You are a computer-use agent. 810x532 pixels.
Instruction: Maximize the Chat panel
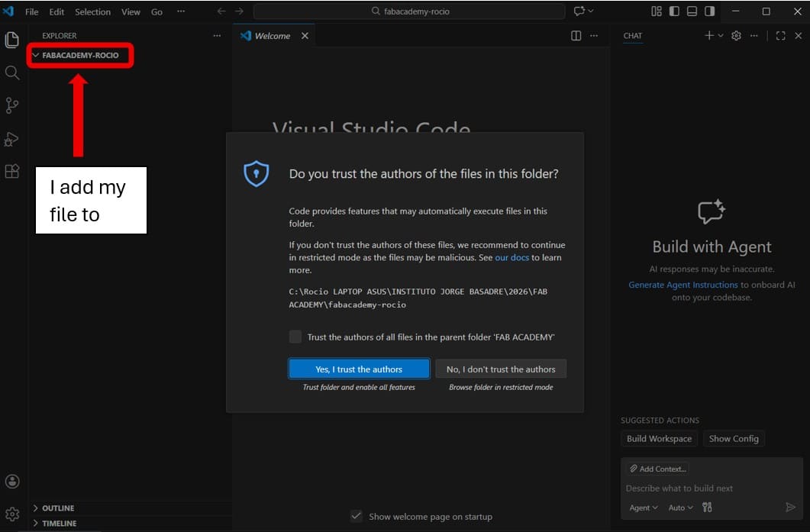tap(780, 36)
